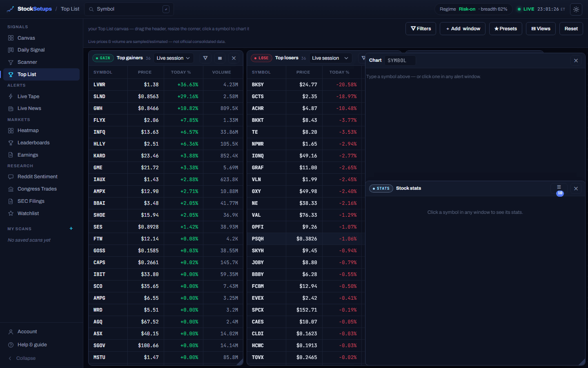Sort losers by SYMBOL column
The width and height of the screenshot is (588, 368).
pos(261,72)
